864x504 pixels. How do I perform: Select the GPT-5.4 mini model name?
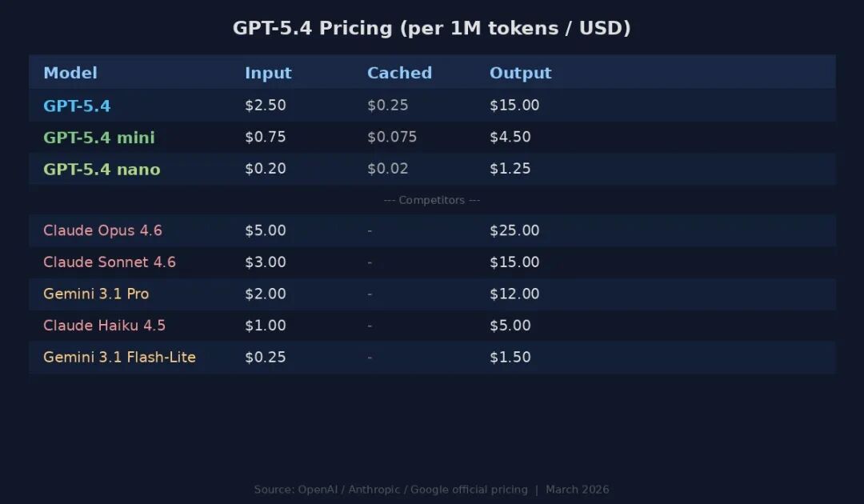(x=99, y=138)
